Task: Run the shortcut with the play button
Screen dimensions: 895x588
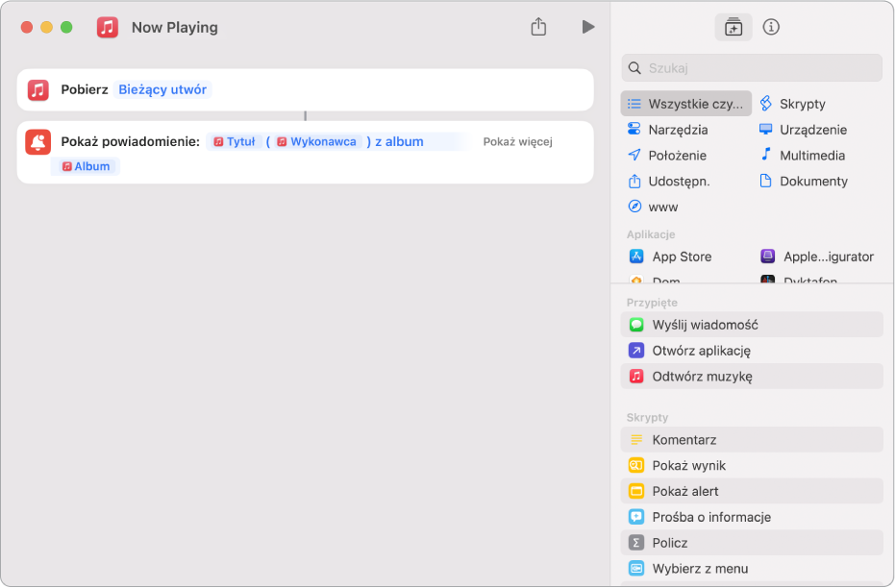Action: tap(588, 27)
